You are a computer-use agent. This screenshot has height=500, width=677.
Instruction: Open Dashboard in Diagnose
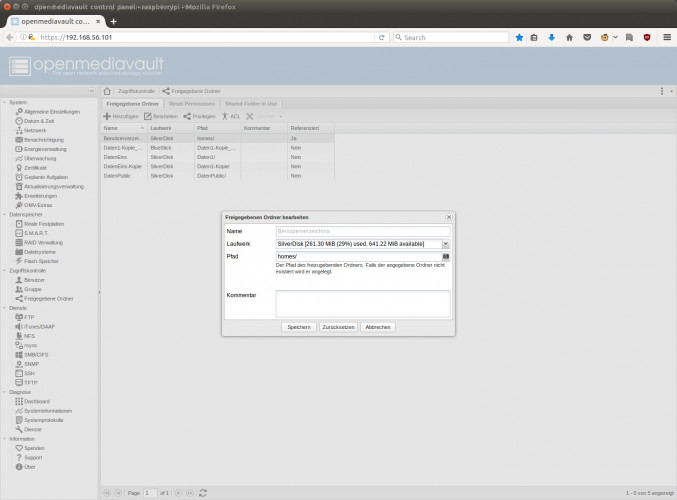click(x=32, y=402)
